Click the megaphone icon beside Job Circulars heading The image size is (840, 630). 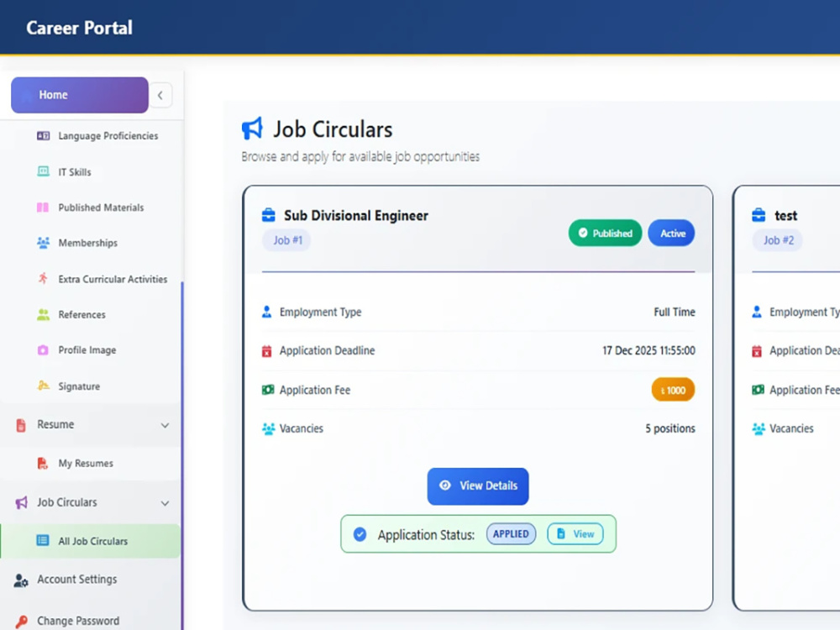[x=252, y=129]
